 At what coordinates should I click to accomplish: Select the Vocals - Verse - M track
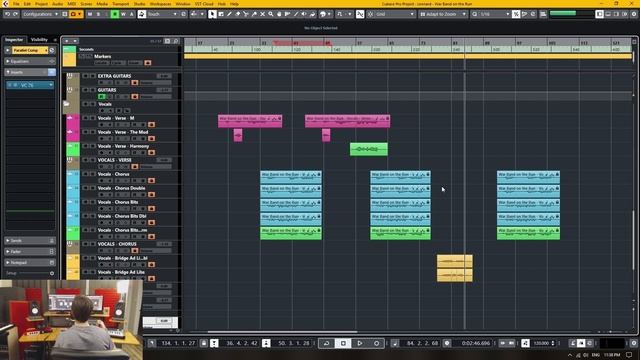pyautogui.click(x=116, y=118)
